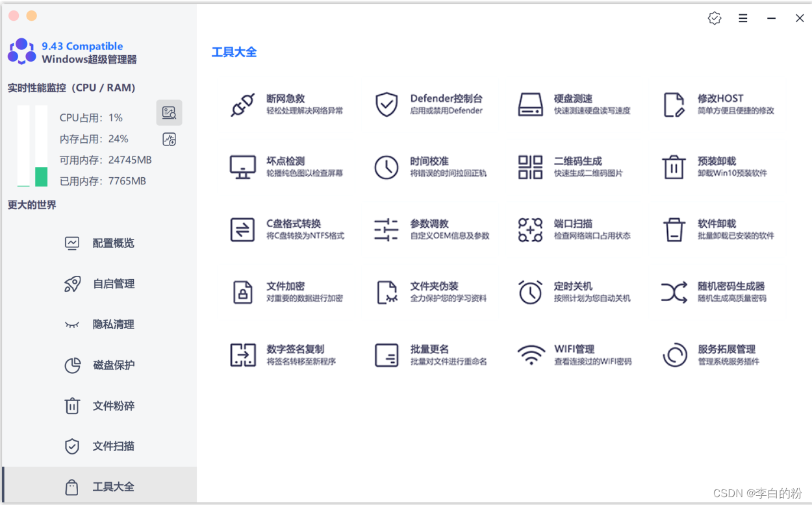Open the hamburger menu at top right
Viewport: 812px width, 505px height.
pos(742,18)
